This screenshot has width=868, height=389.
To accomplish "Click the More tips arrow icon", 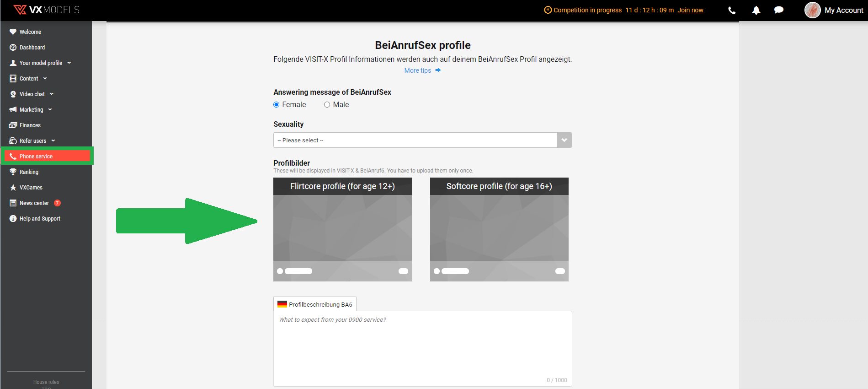I will [438, 70].
